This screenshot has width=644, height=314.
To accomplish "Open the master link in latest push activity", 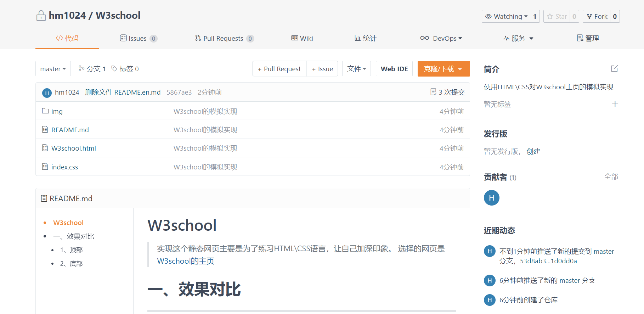I will (x=604, y=251).
